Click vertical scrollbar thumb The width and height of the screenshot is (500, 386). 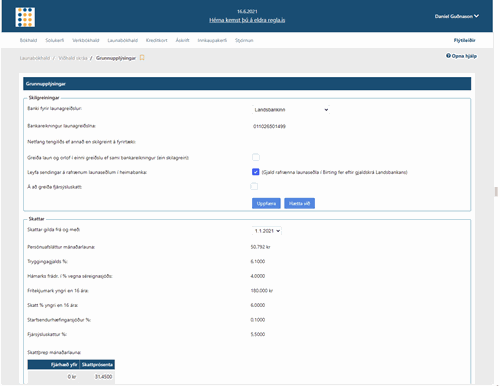496,192
